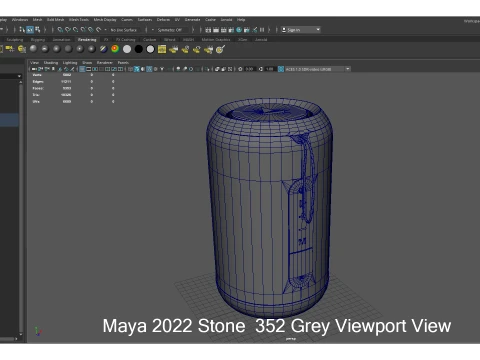The image size is (480, 360).
Task: Click the viewport exposure value field
Action: click(x=249, y=69)
